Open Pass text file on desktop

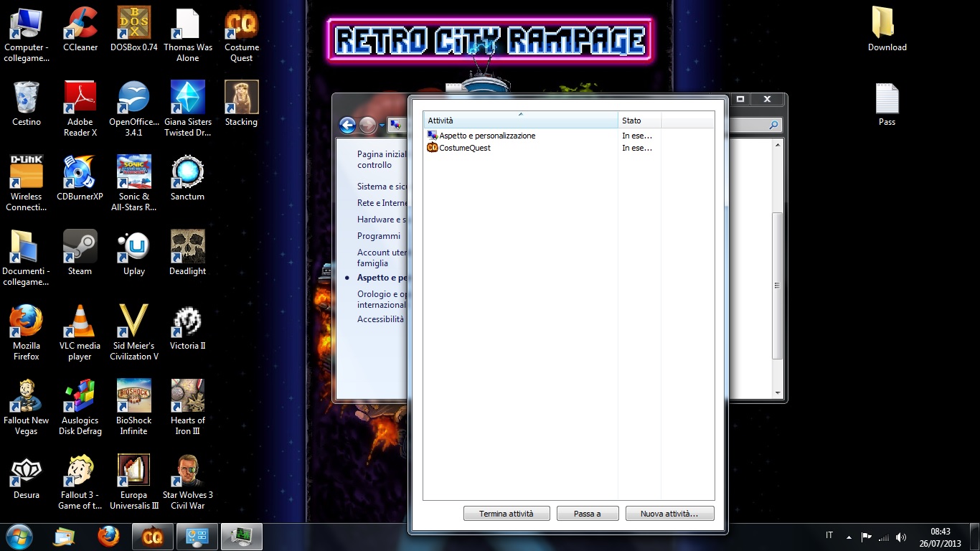click(887, 104)
